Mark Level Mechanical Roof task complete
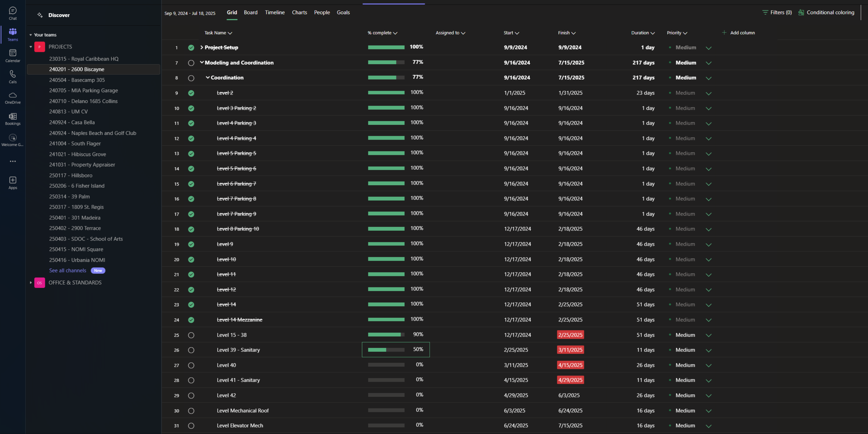The width and height of the screenshot is (868, 434). [191, 411]
